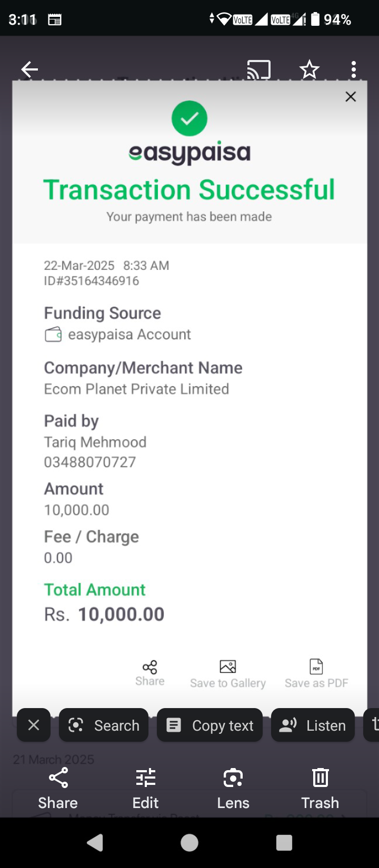
Task: Close the receipt with X icon
Action: click(x=351, y=97)
